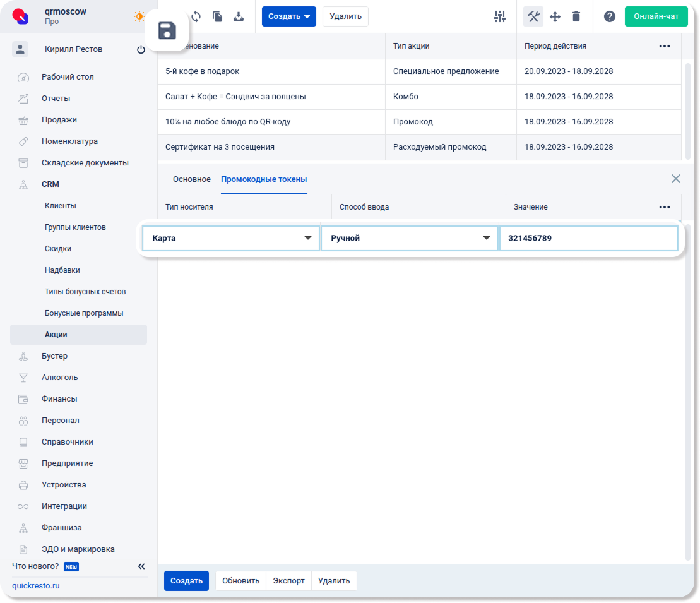Click the refresh arrows toolbar icon
The width and height of the screenshot is (700, 603).
click(196, 16)
